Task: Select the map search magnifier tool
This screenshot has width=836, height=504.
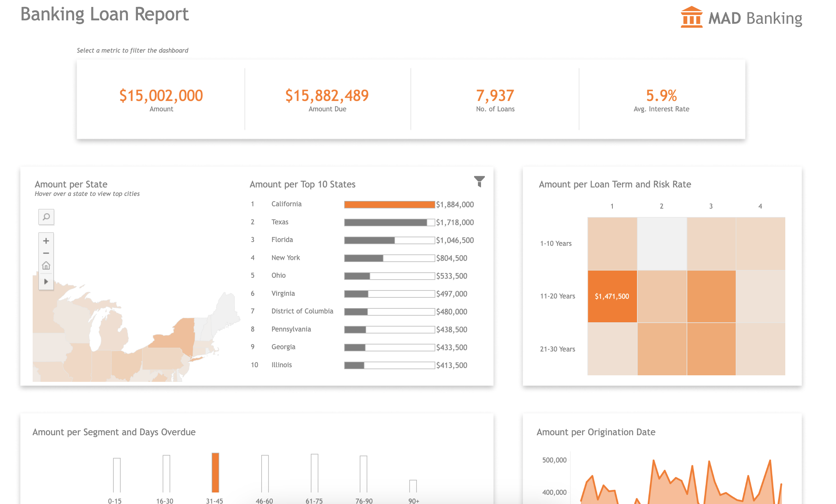Action: click(46, 217)
